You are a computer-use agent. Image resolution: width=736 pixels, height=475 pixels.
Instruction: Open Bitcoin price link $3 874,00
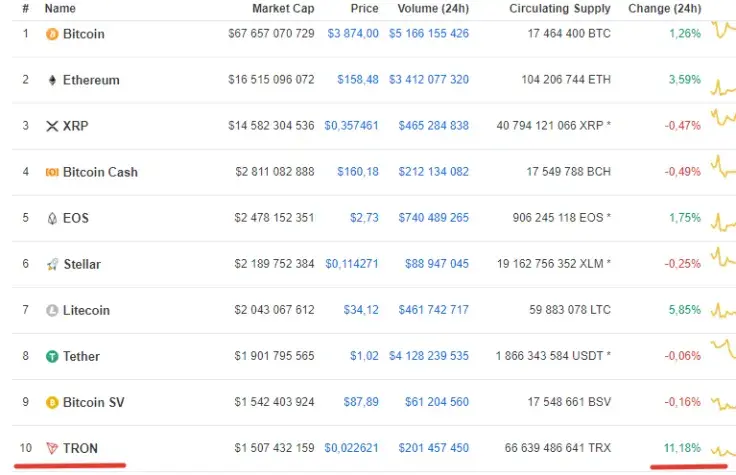click(x=353, y=33)
